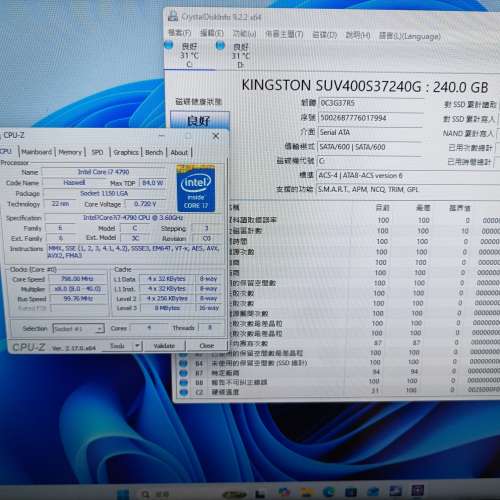Open the 語言(L)(Language) menu
Image resolution: width=500 pixels, height=500 pixels.
(x=410, y=36)
